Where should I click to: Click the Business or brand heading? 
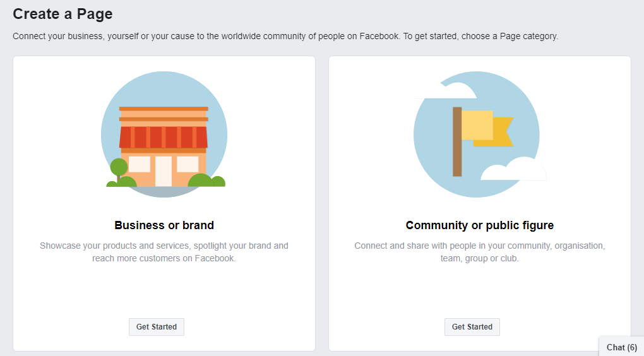click(x=164, y=225)
